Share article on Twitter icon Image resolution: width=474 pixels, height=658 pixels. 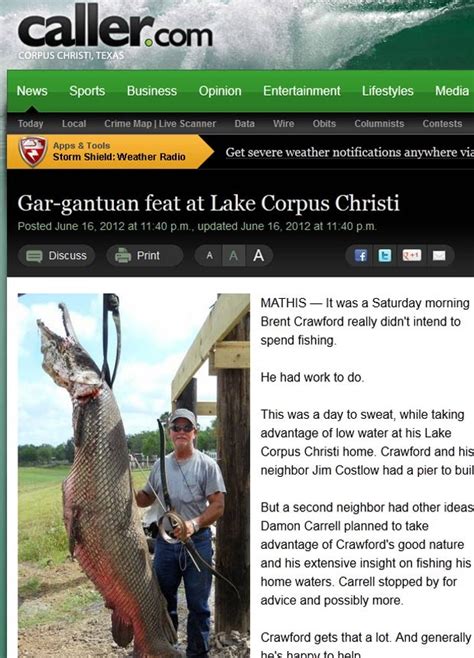click(x=385, y=256)
